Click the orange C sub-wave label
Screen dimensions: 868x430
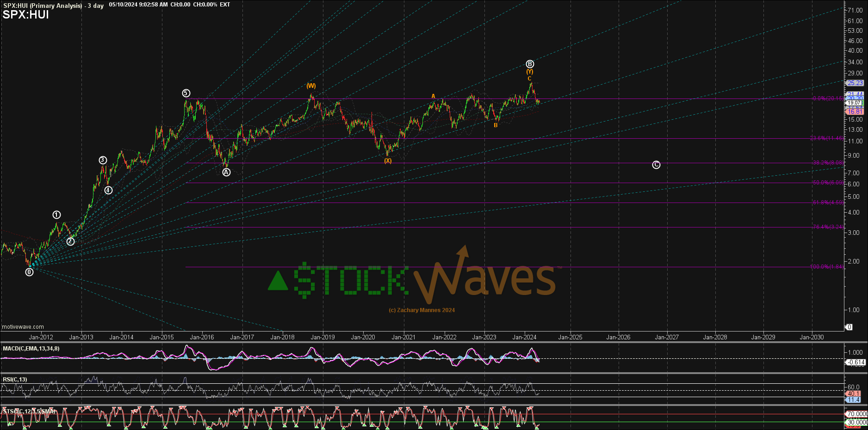click(529, 79)
